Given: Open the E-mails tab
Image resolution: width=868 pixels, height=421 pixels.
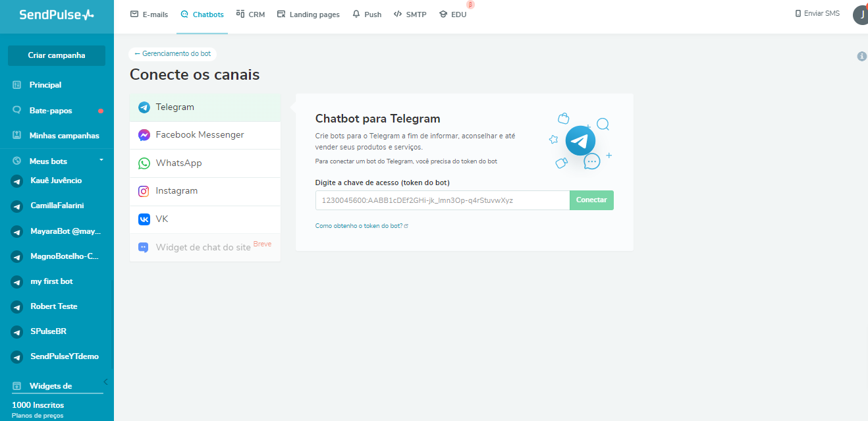Looking at the screenshot, I should 149,14.
